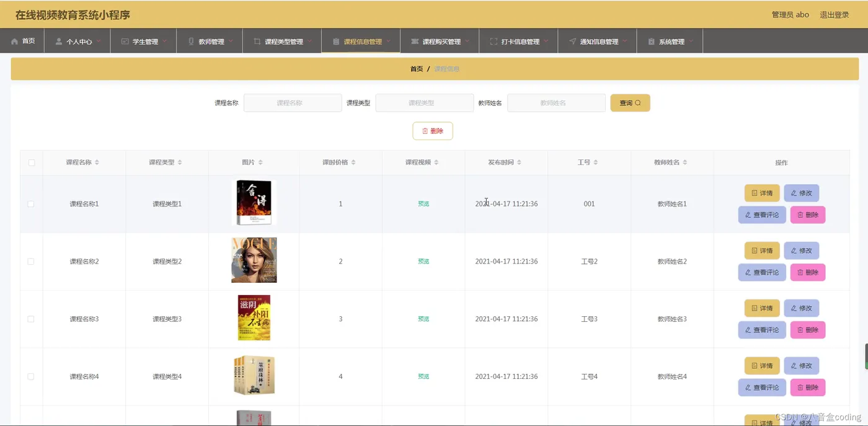The image size is (868, 426).
Task: Check the row checkbox for 课程名称3
Action: [x=31, y=319]
